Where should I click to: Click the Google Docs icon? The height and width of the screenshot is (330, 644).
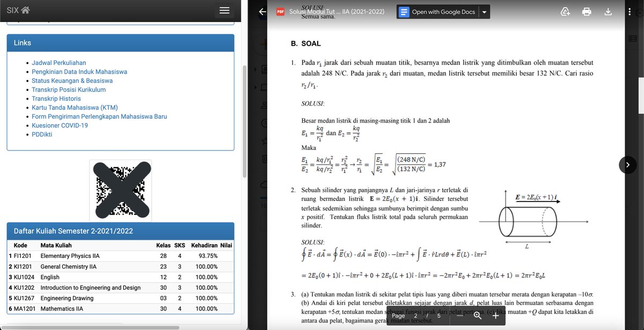[404, 12]
